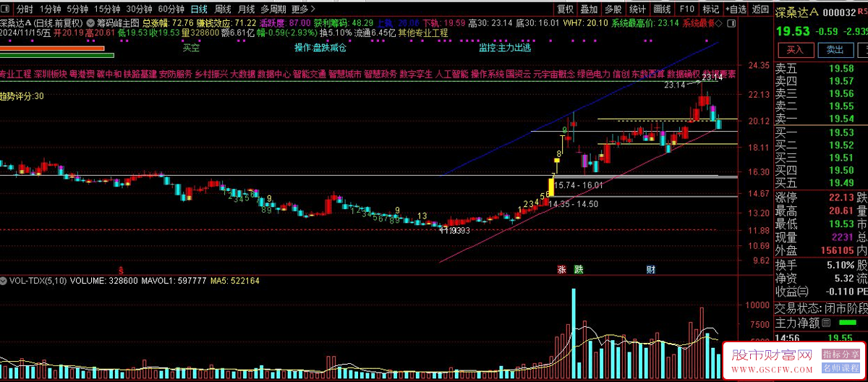Click the 标记 mark button

click(x=711, y=9)
